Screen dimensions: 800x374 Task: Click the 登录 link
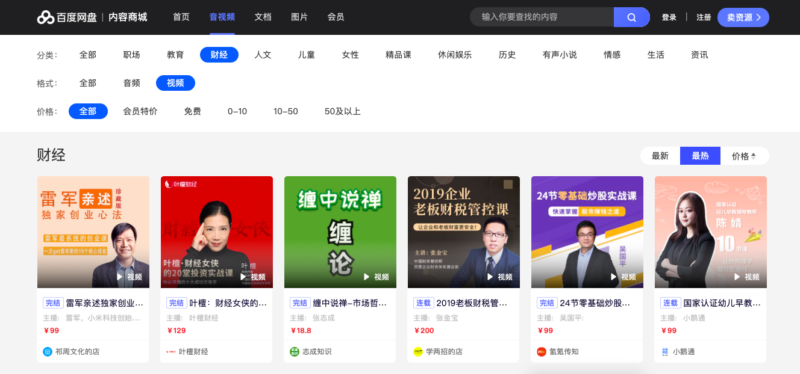[x=669, y=17]
